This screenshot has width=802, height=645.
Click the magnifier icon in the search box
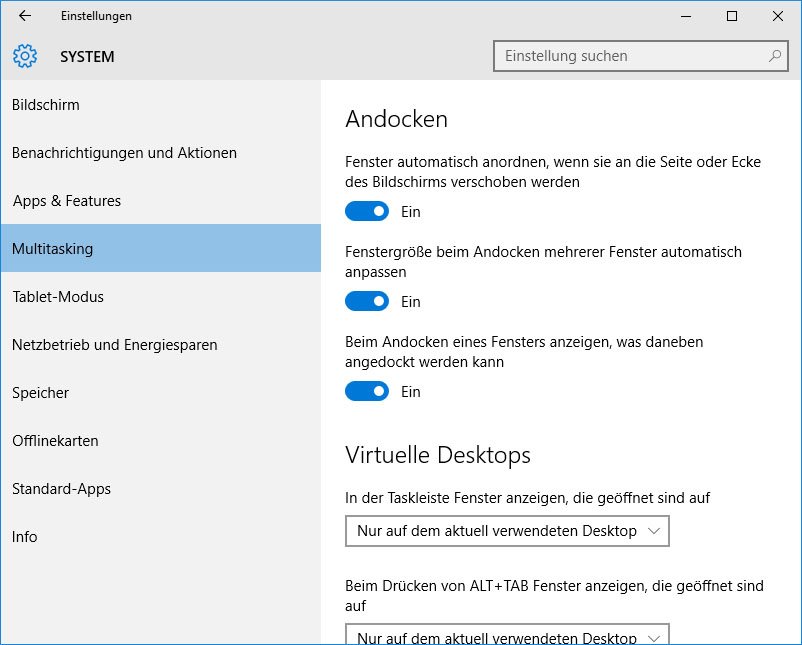click(773, 56)
